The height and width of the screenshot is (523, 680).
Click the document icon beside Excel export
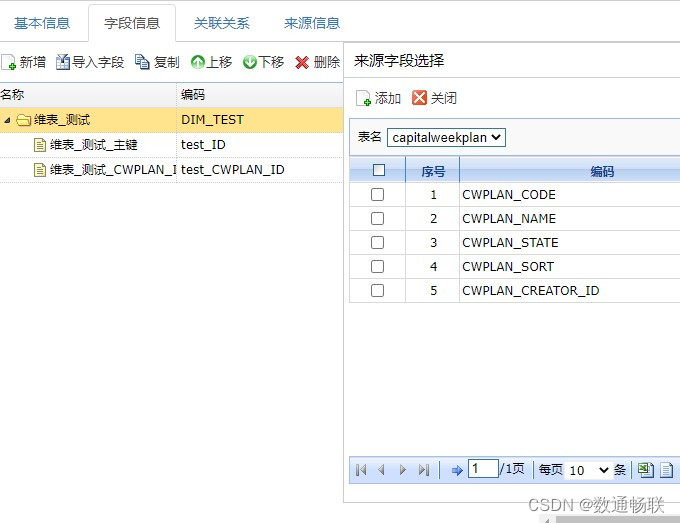(667, 470)
